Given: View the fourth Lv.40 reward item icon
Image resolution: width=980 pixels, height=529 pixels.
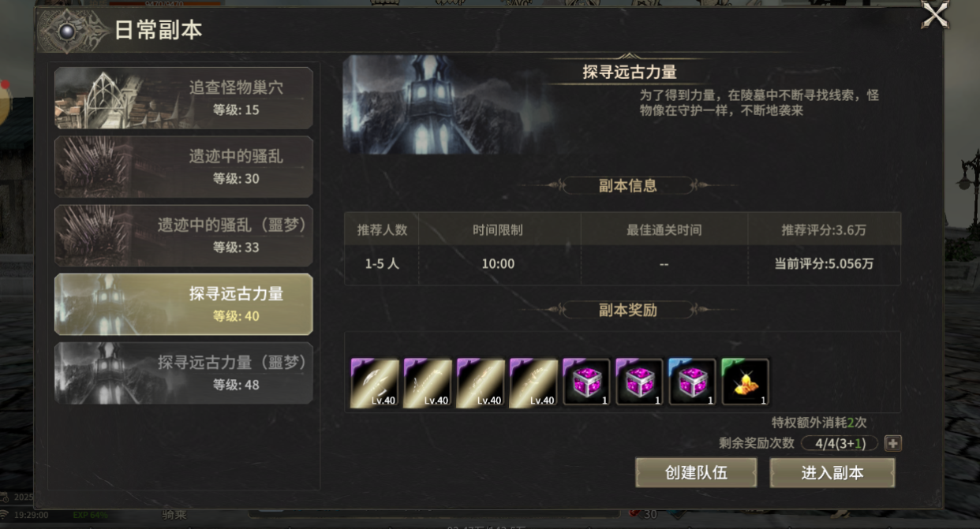Looking at the screenshot, I should (x=533, y=382).
